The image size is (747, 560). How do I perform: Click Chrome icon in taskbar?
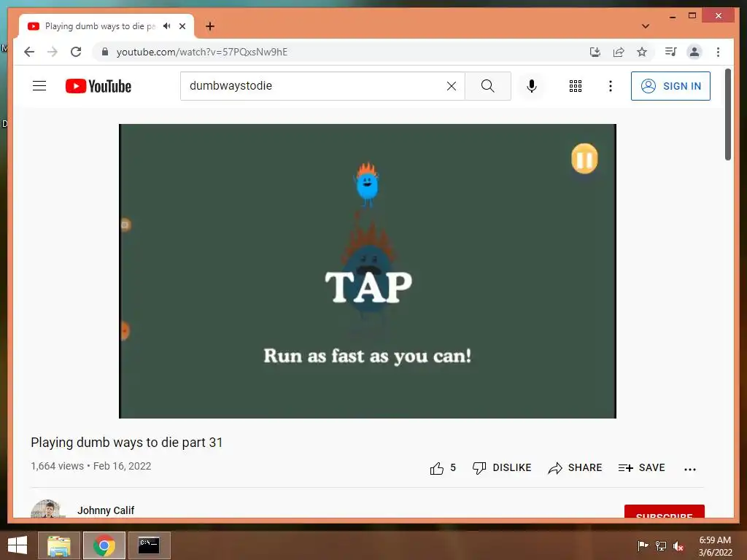coord(104,545)
